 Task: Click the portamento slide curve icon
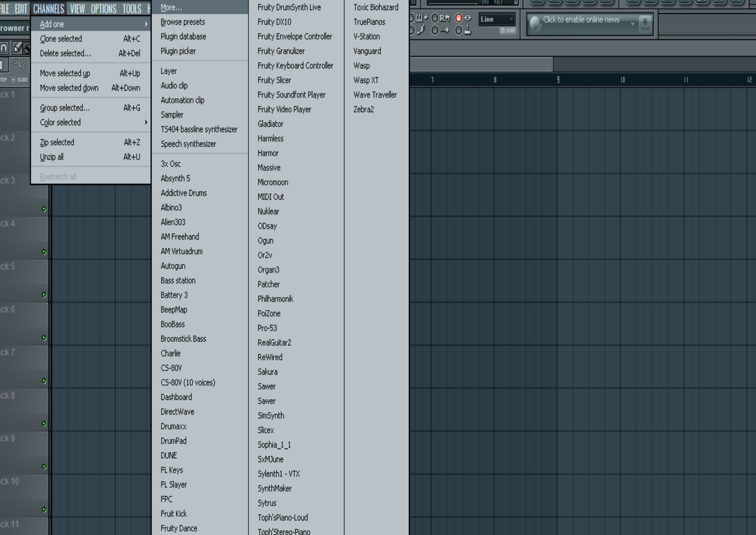[x=19, y=64]
